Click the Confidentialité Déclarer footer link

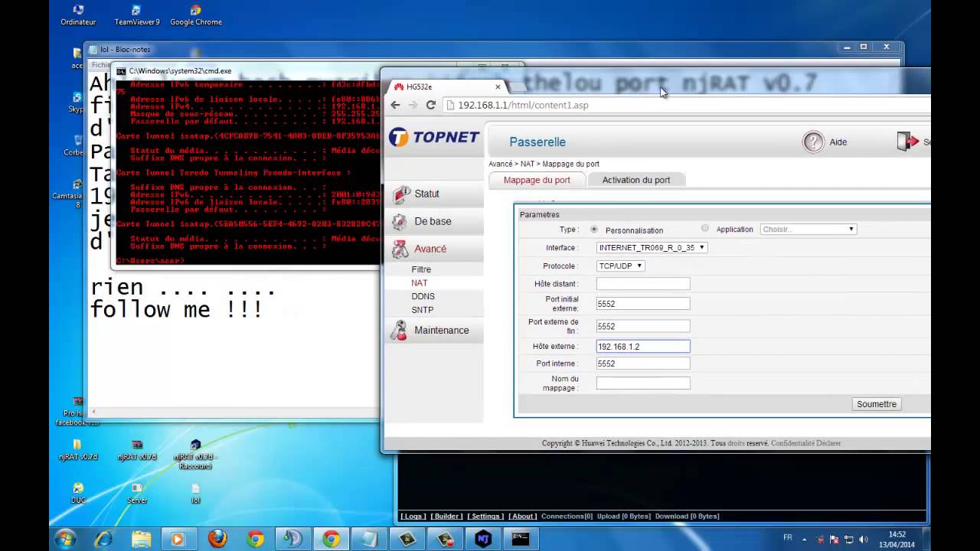pos(805,443)
